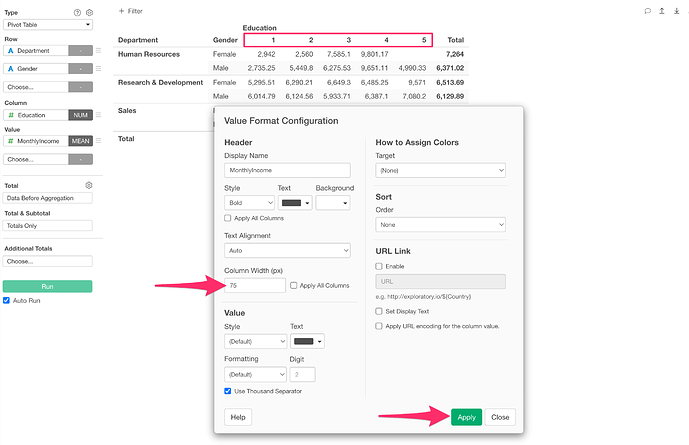Open the Target (None) dropdown
This screenshot has height=445, width=689.
[440, 170]
